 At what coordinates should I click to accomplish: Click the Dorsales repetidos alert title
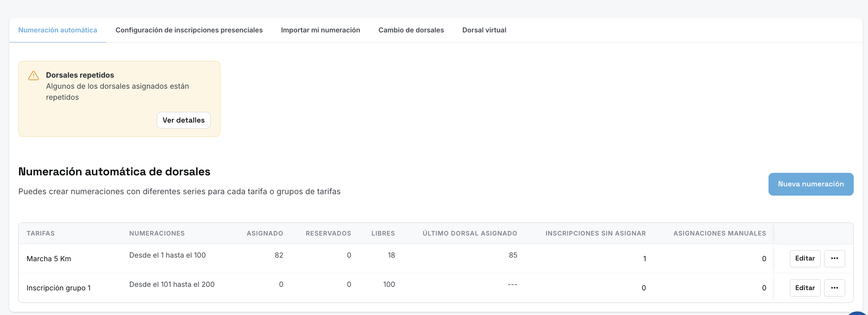tap(80, 75)
